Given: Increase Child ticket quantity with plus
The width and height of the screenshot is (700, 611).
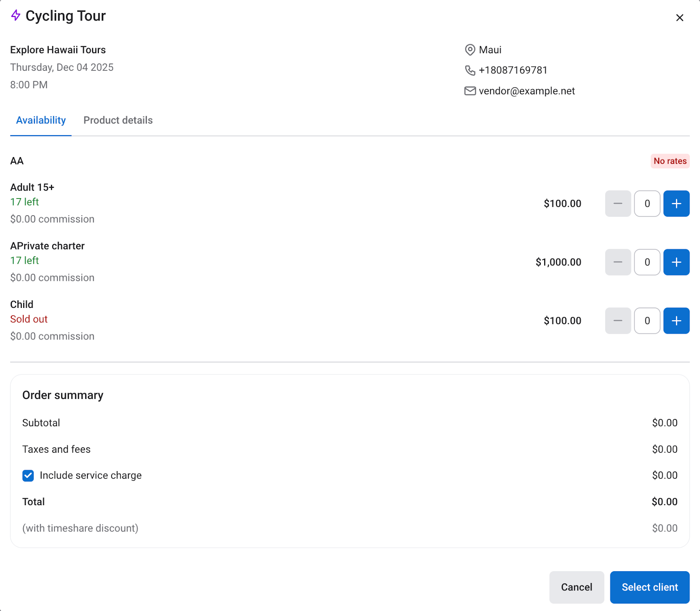Looking at the screenshot, I should click(676, 321).
